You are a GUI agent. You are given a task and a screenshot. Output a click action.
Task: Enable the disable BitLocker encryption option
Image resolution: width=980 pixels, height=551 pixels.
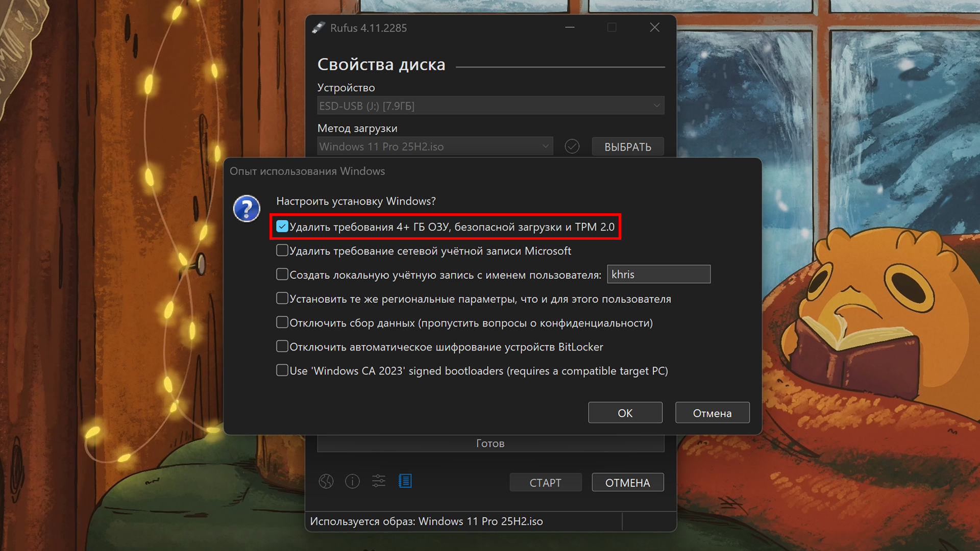tap(282, 347)
